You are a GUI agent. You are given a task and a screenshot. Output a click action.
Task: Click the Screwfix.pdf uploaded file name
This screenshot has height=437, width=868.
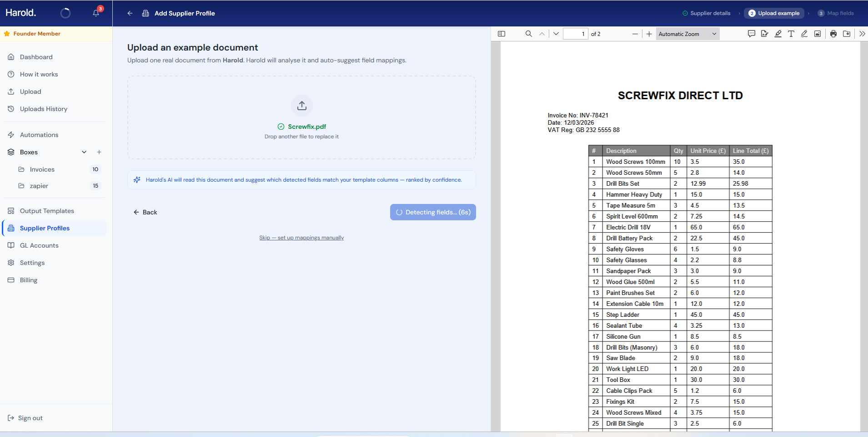click(x=307, y=127)
